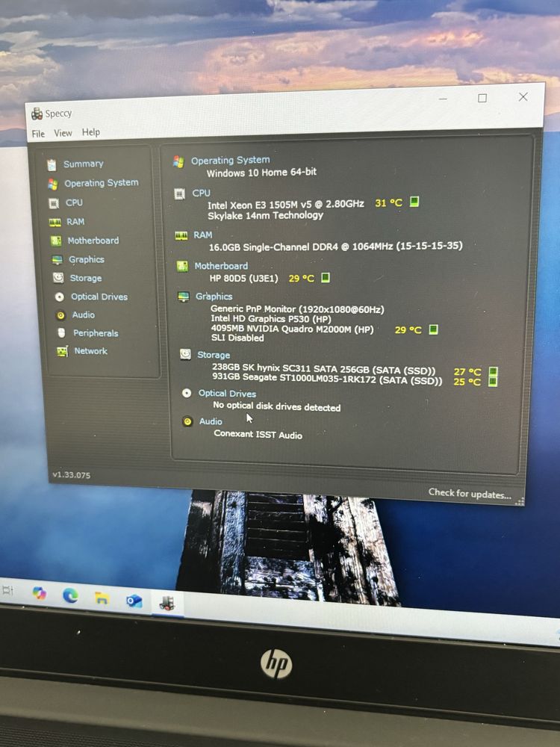560x747 pixels.
Task: Click the Seagate 25 °C indicator icon
Action: click(493, 381)
